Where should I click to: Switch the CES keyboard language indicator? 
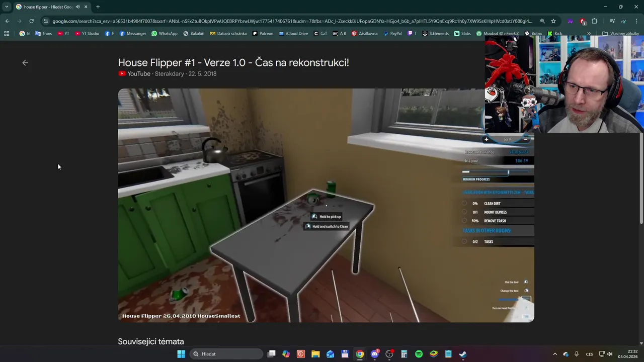(x=589, y=354)
